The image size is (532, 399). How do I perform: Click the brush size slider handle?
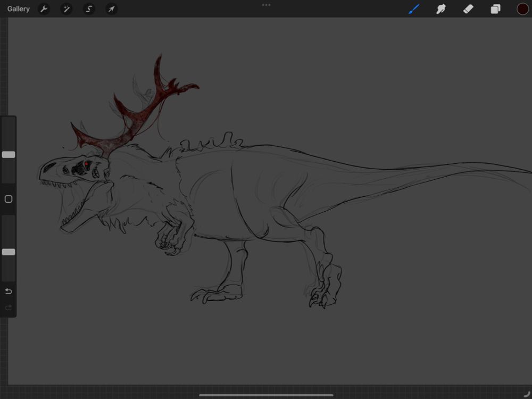9,155
